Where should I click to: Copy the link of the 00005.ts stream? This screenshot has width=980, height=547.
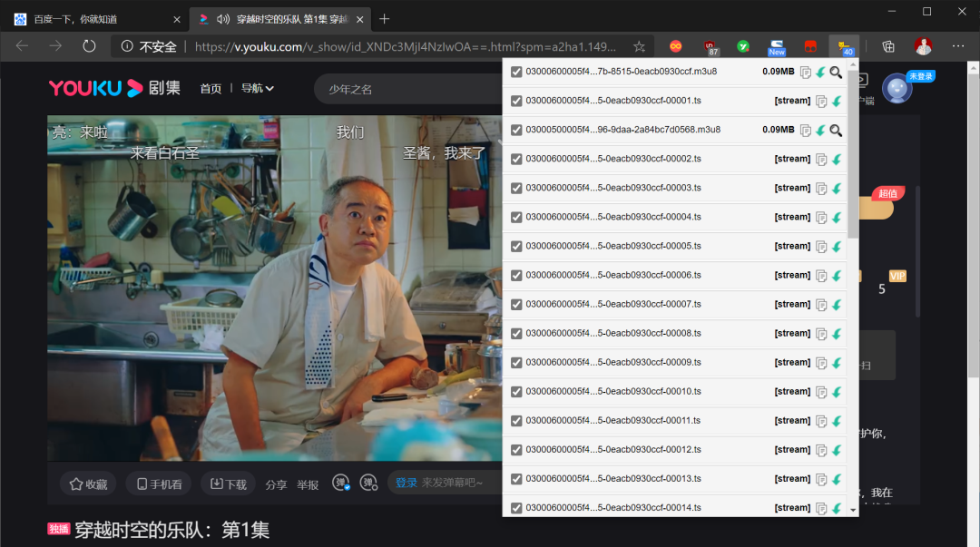[x=821, y=247]
